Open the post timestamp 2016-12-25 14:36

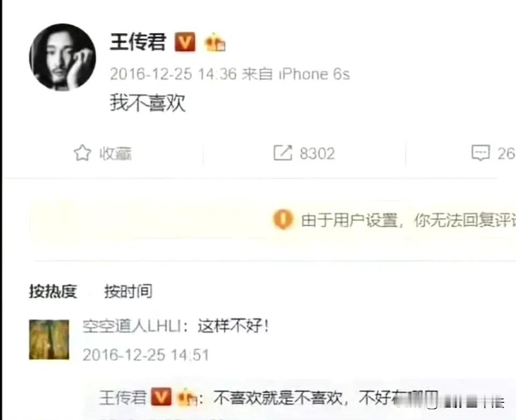click(173, 74)
